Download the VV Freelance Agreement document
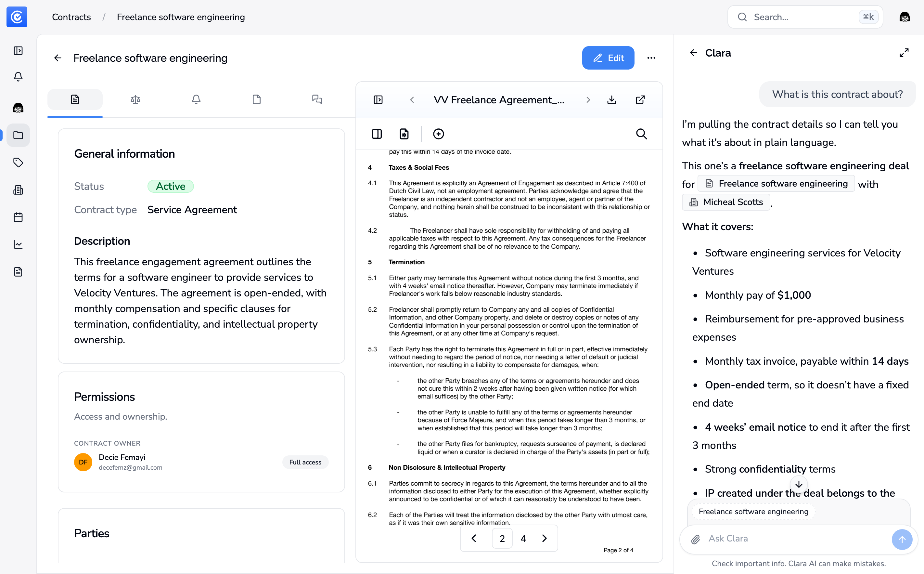The height and width of the screenshot is (574, 924). [611, 99]
